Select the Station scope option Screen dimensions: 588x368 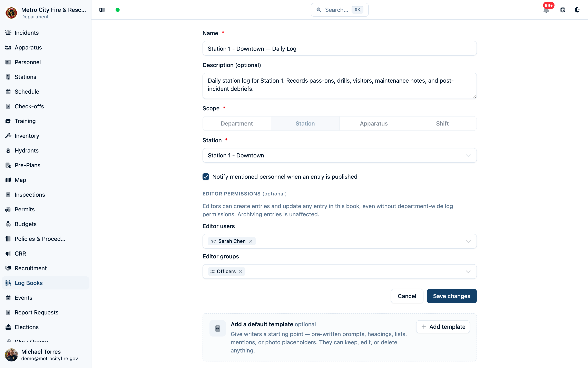click(x=305, y=124)
